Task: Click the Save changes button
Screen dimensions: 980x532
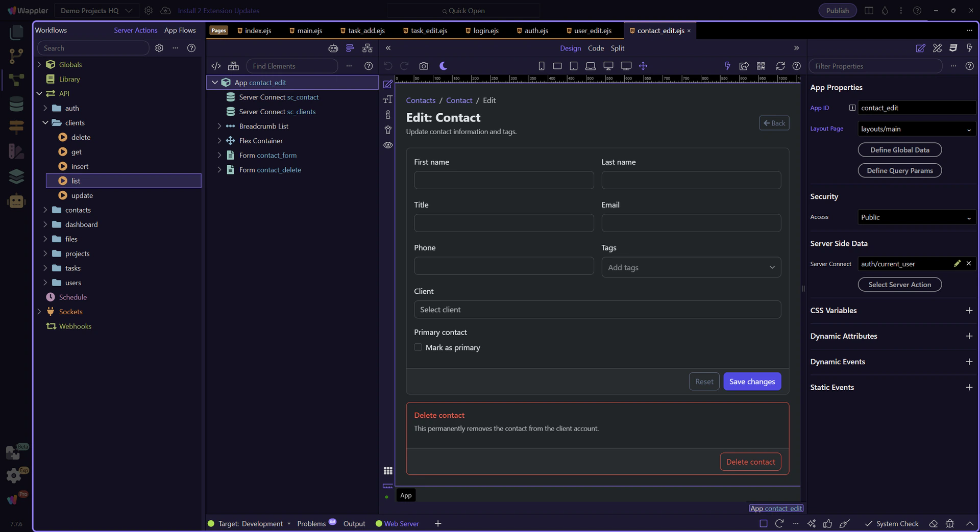Action: point(752,382)
